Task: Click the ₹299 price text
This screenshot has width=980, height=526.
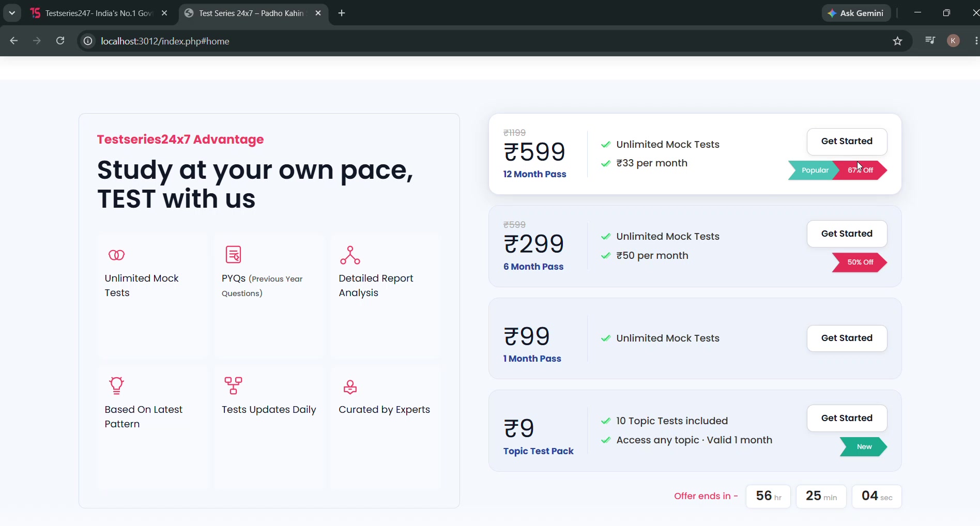Action: 534,244
